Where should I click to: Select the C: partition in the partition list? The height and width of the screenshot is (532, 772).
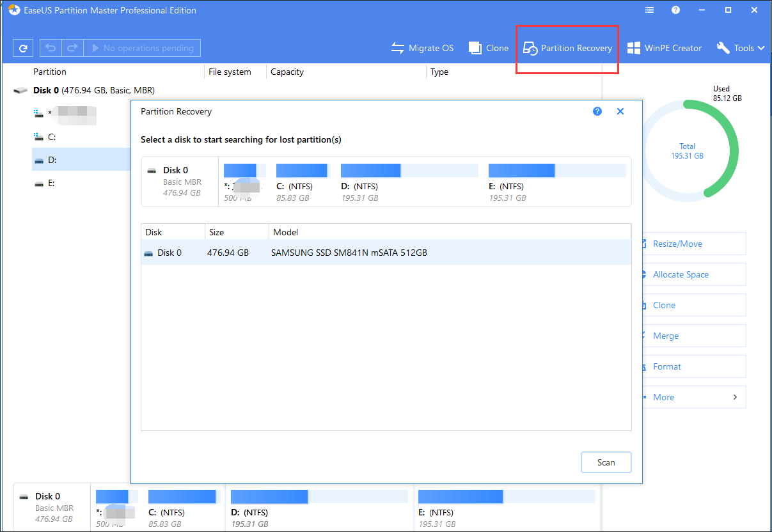tap(52, 137)
